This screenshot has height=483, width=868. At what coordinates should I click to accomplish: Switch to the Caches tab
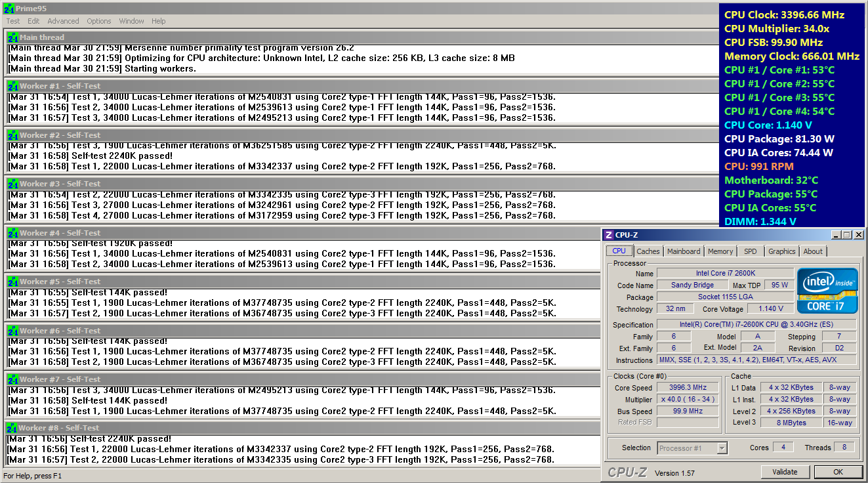click(648, 251)
